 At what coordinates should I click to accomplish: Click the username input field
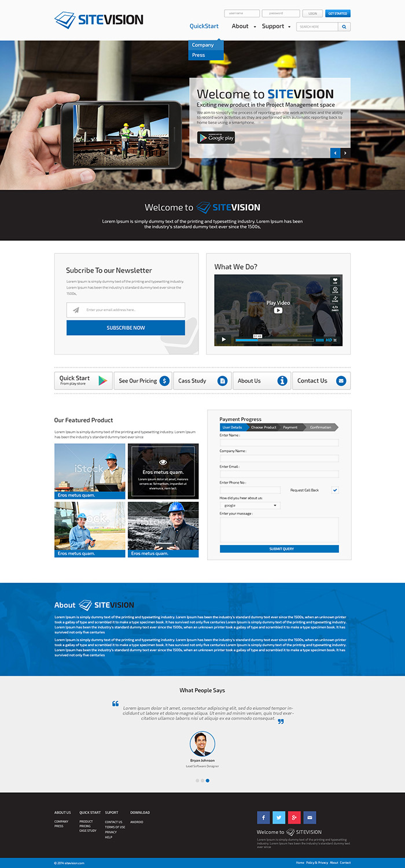coord(242,13)
